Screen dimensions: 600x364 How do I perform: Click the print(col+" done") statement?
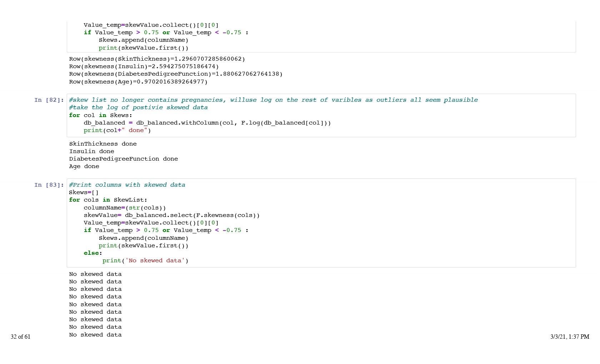pos(117,130)
